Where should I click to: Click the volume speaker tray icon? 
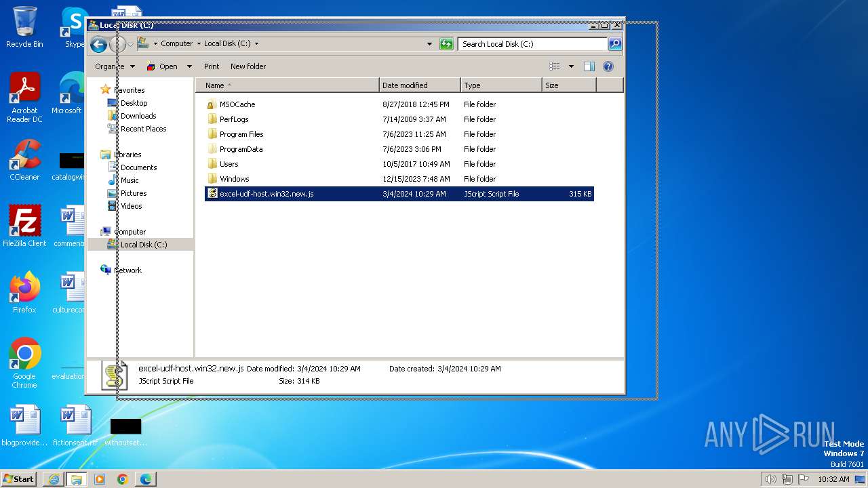(x=770, y=479)
